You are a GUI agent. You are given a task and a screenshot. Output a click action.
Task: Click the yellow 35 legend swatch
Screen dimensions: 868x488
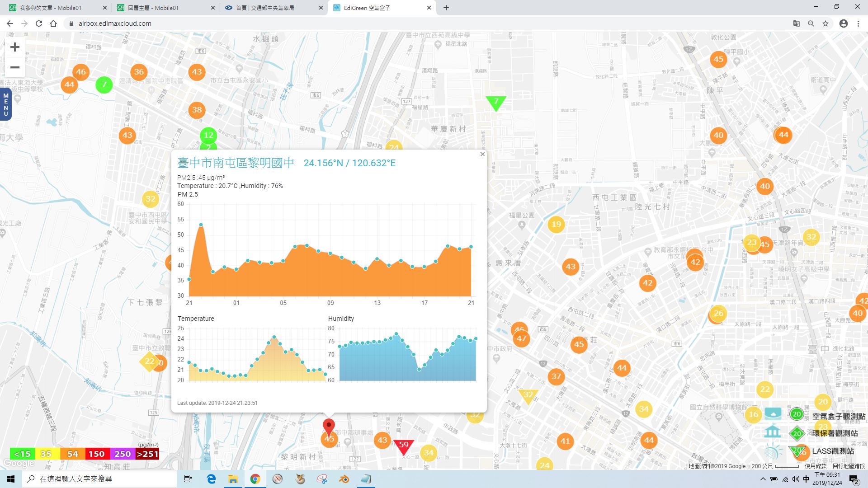click(47, 454)
